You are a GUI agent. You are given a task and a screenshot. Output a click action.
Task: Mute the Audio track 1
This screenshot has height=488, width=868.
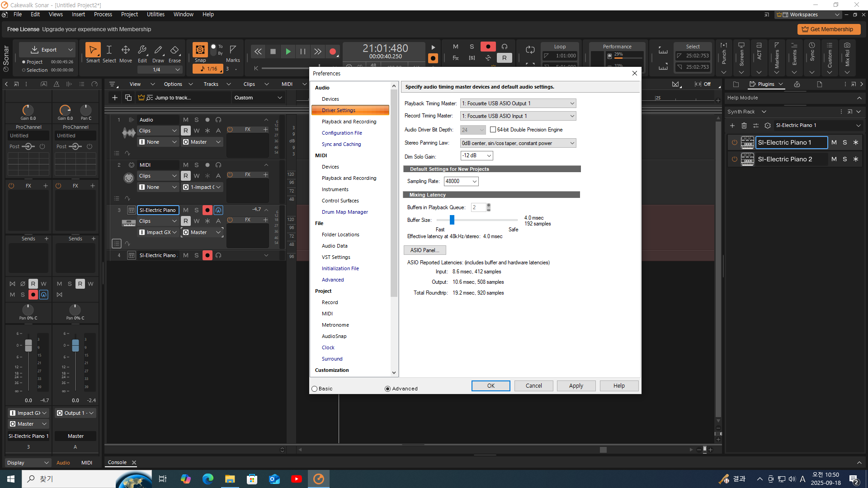coord(186,120)
